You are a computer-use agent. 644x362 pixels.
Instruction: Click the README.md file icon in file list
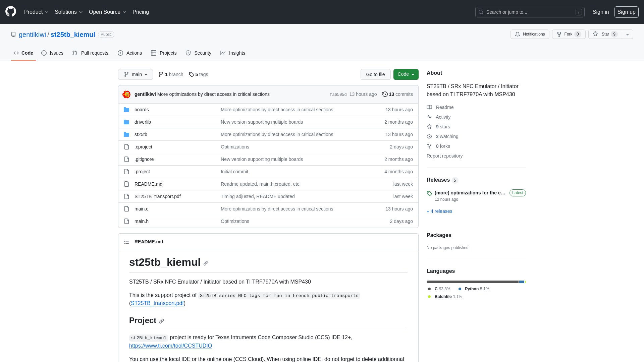click(x=126, y=184)
